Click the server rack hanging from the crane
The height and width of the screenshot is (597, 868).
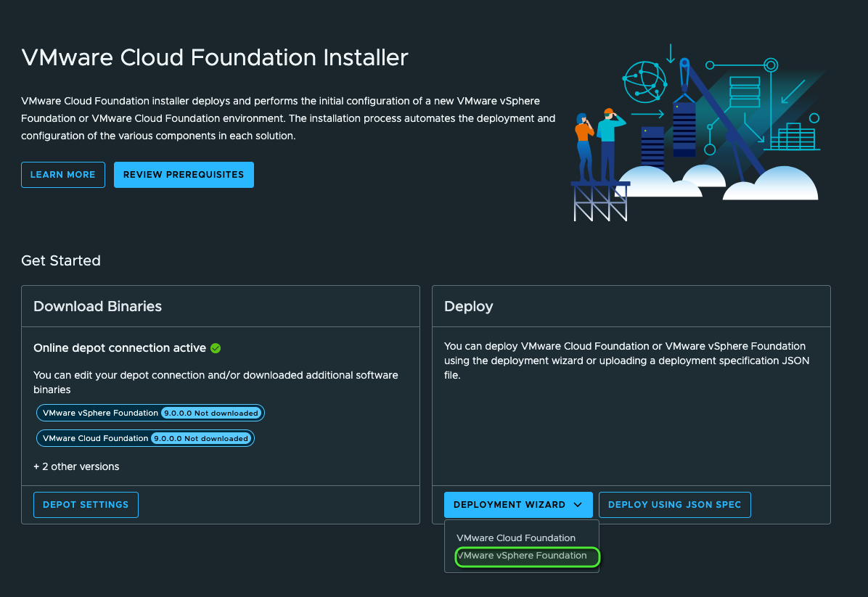(x=684, y=129)
